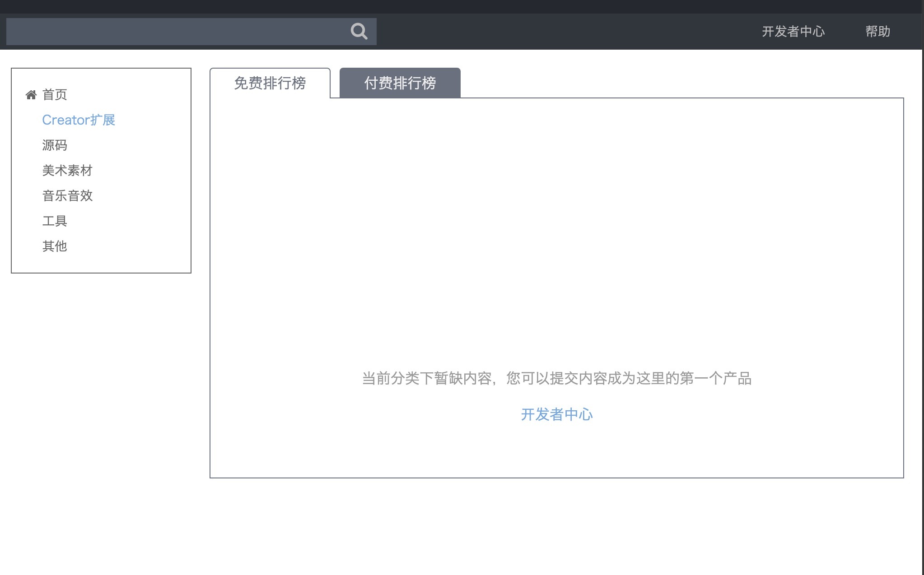Click the empty-category message text
The width and height of the screenshot is (924, 575).
(556, 378)
